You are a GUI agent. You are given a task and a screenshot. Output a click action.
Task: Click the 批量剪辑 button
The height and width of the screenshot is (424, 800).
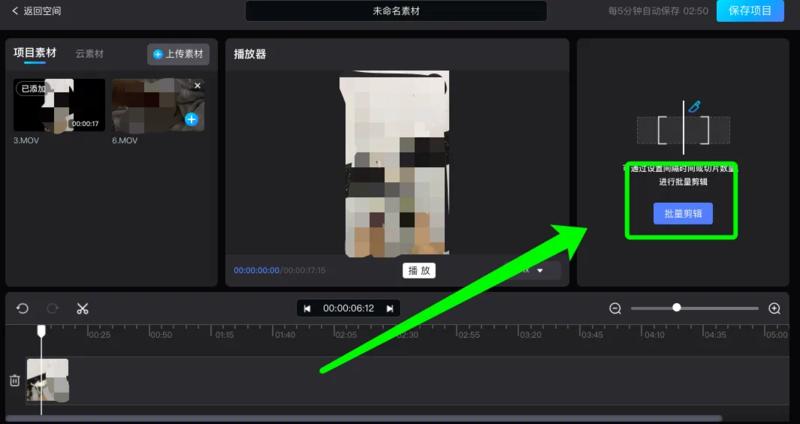tap(683, 213)
